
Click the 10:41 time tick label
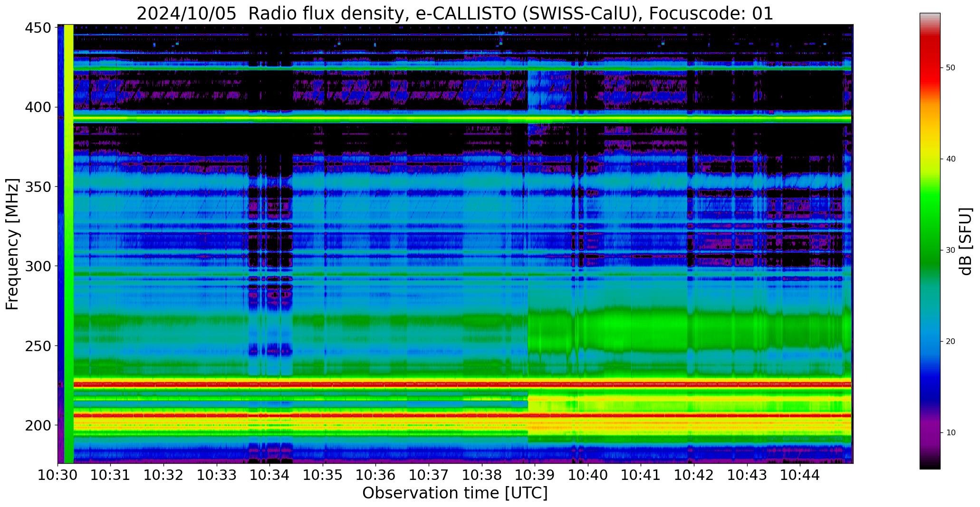641,475
